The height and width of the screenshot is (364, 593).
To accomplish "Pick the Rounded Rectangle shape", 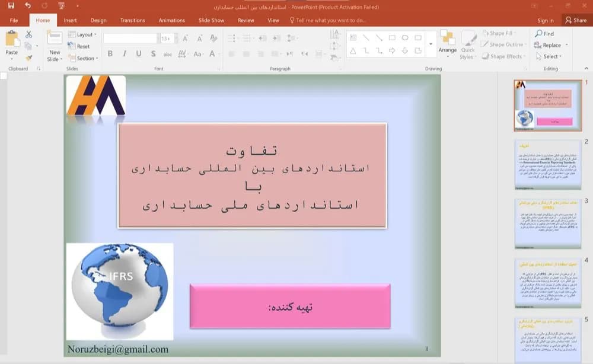I will point(418,37).
